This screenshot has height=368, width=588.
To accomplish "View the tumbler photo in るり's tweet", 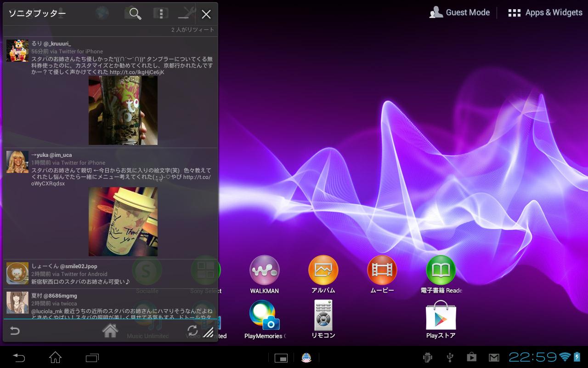I will click(x=123, y=110).
